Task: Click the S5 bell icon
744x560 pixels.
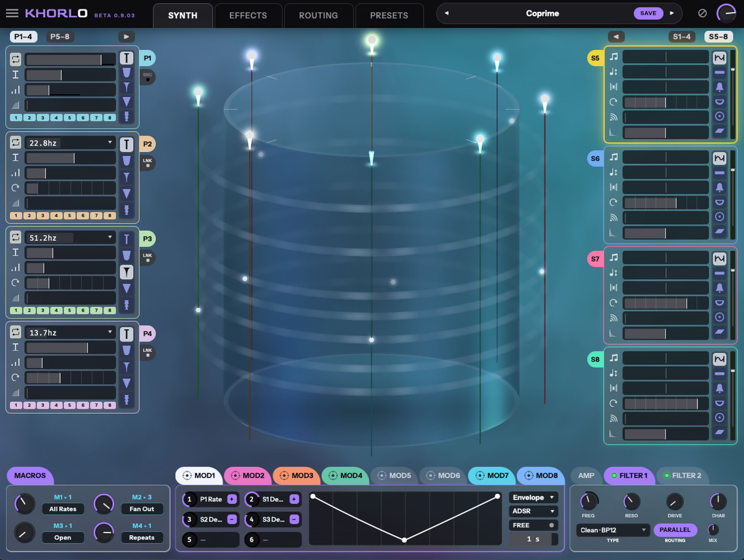Action: coord(719,87)
